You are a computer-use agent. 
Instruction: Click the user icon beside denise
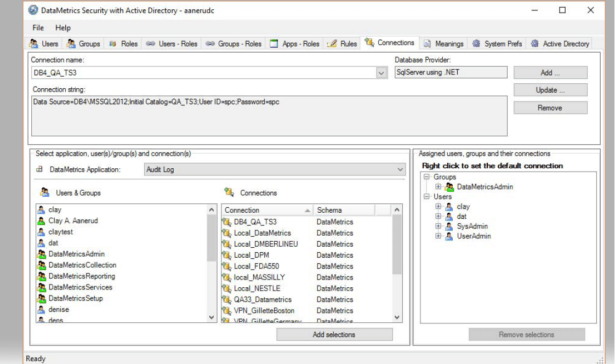tap(41, 310)
